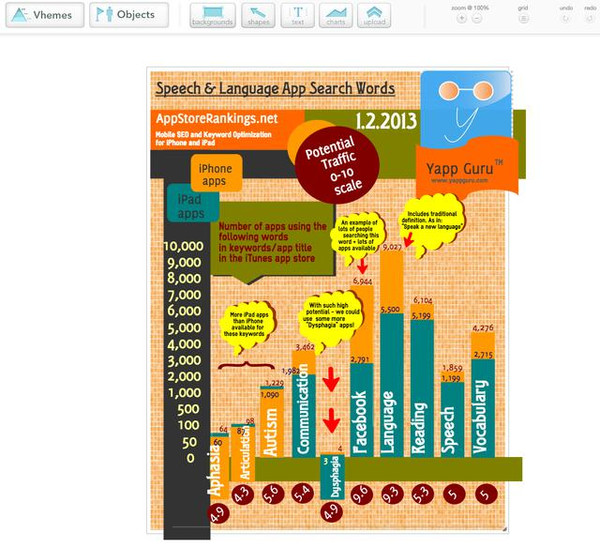This screenshot has height=548, width=600.
Task: Click the backgrounds tool icon
Action: click(213, 15)
